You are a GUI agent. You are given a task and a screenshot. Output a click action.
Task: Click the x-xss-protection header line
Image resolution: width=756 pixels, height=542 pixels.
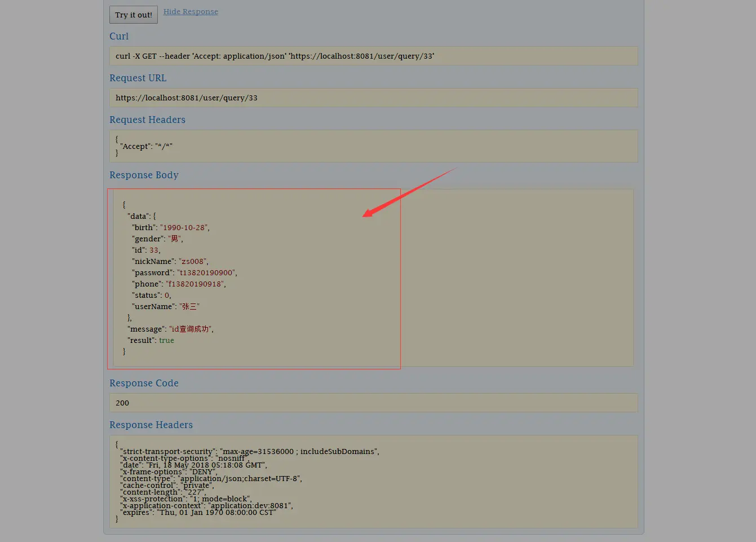tap(186, 499)
